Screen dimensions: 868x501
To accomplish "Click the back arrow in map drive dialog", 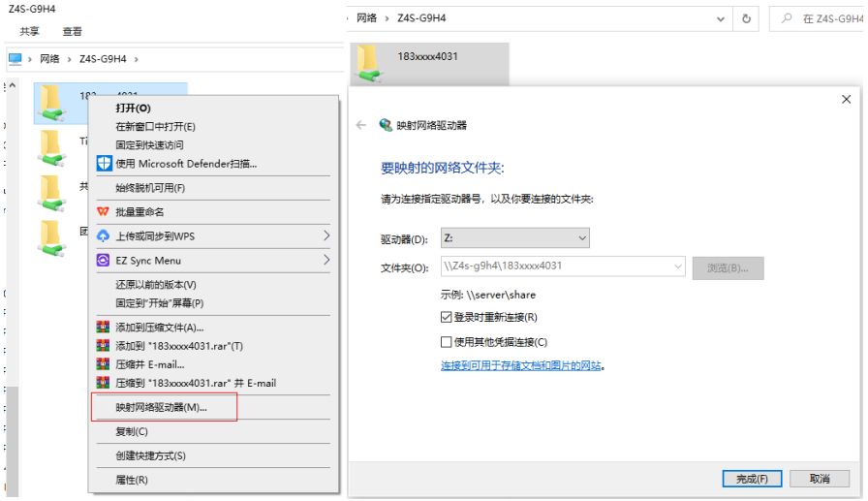I will point(361,125).
